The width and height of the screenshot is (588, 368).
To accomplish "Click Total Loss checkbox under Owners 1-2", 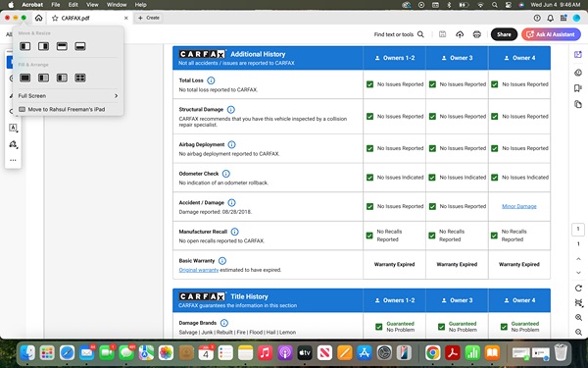I will pyautogui.click(x=369, y=84).
